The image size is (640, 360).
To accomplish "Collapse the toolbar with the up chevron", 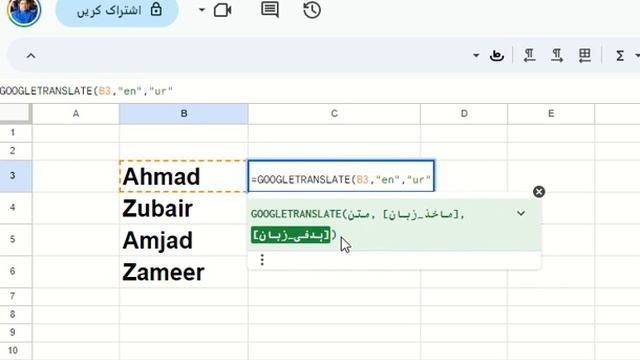I will 31,56.
